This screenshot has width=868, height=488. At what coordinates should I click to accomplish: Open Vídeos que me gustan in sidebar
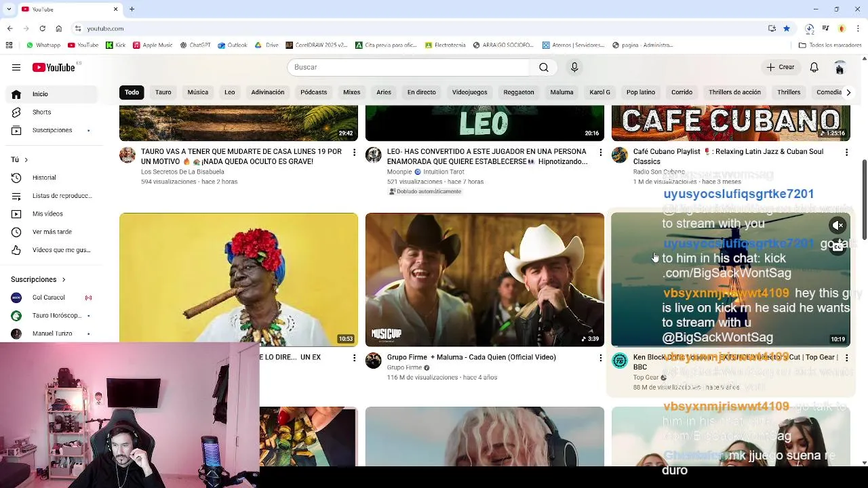pyautogui.click(x=52, y=250)
